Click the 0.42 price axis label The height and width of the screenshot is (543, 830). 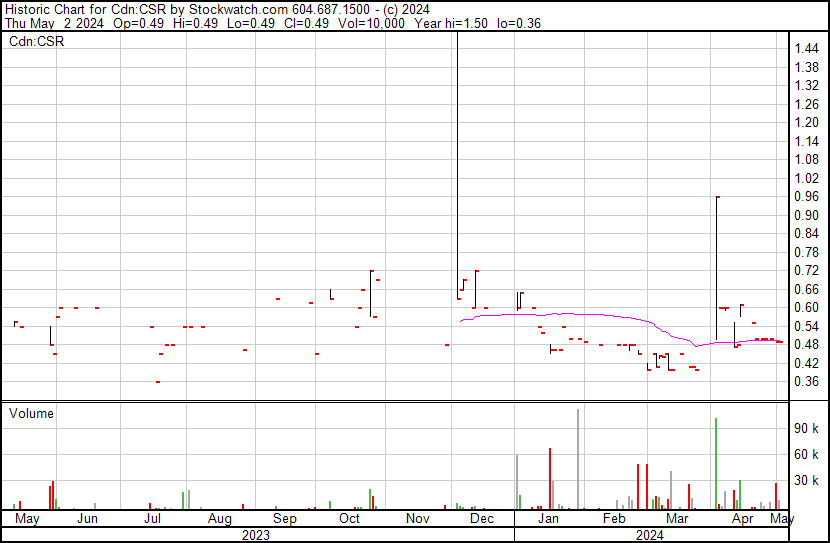(807, 364)
